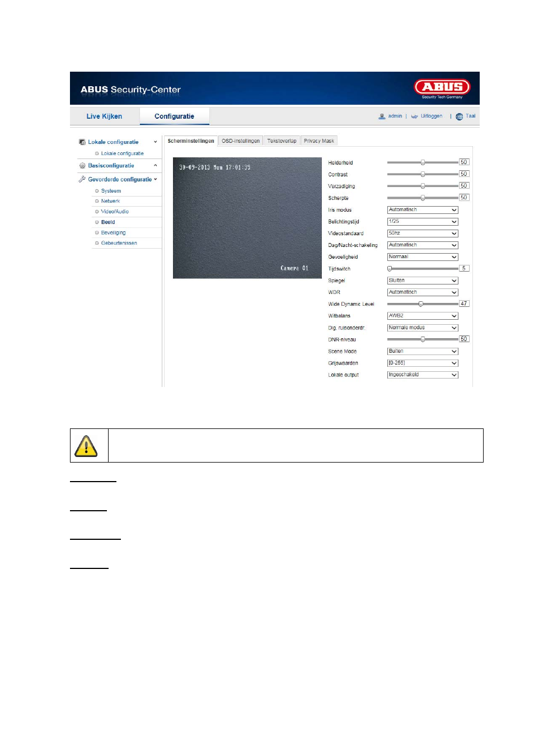Open the Spiegel dropdown
Image resolution: width=534 pixels, height=756 pixels.
click(x=423, y=281)
